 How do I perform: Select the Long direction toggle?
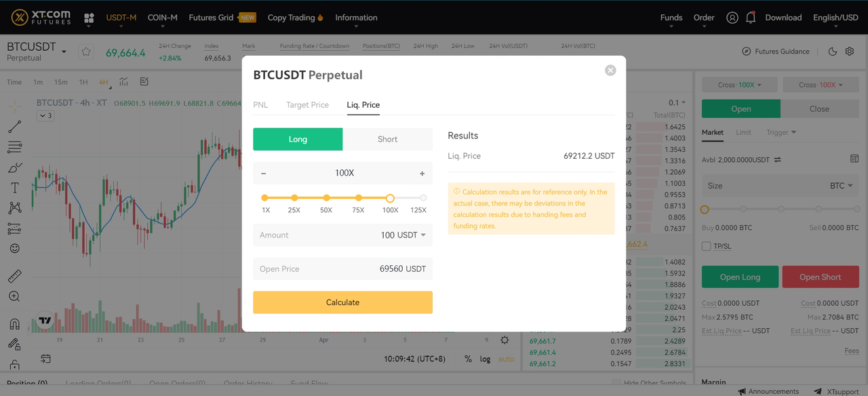[298, 139]
